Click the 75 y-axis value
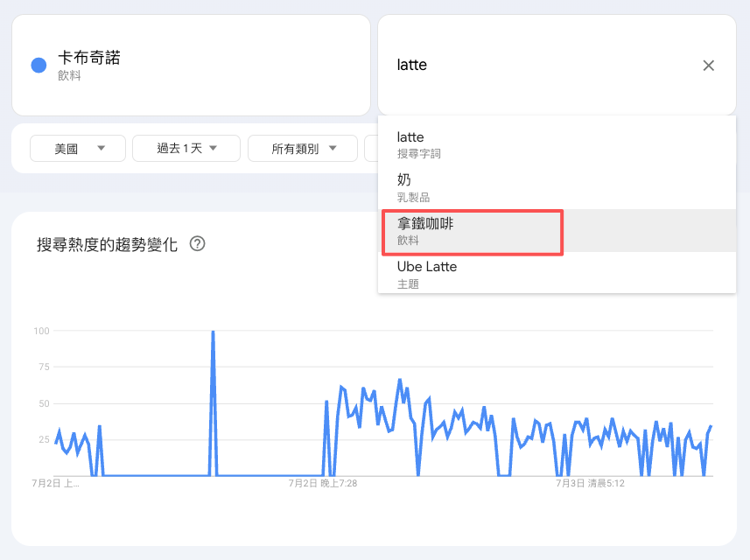Viewport: 750px width, 560px height. click(44, 367)
